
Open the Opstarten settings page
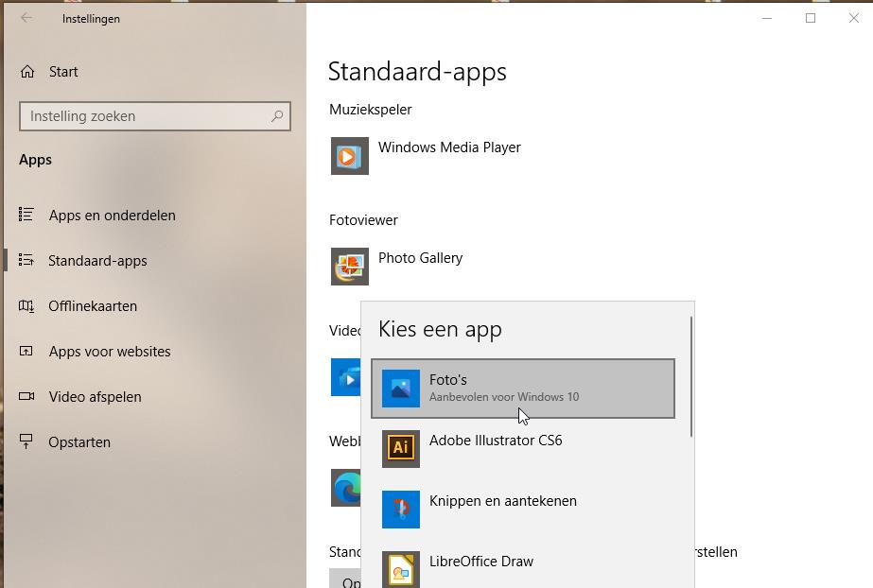pos(79,442)
